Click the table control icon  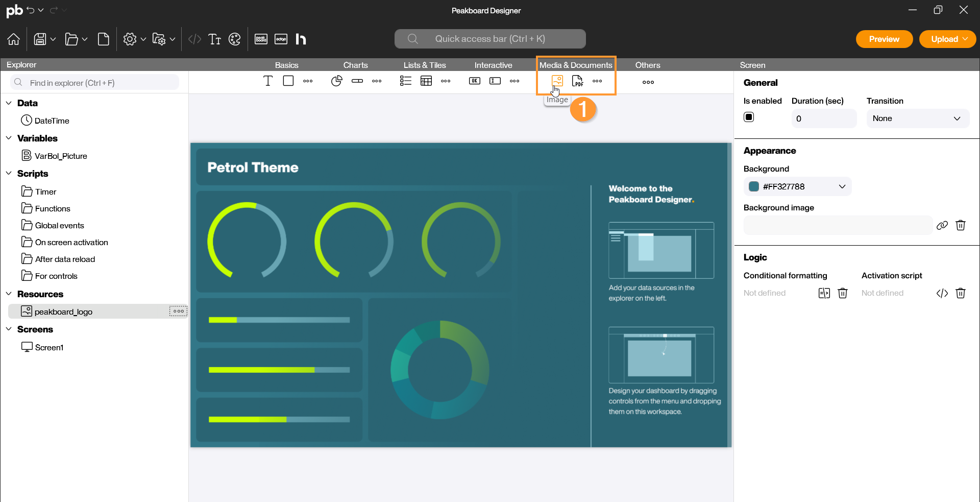426,81
